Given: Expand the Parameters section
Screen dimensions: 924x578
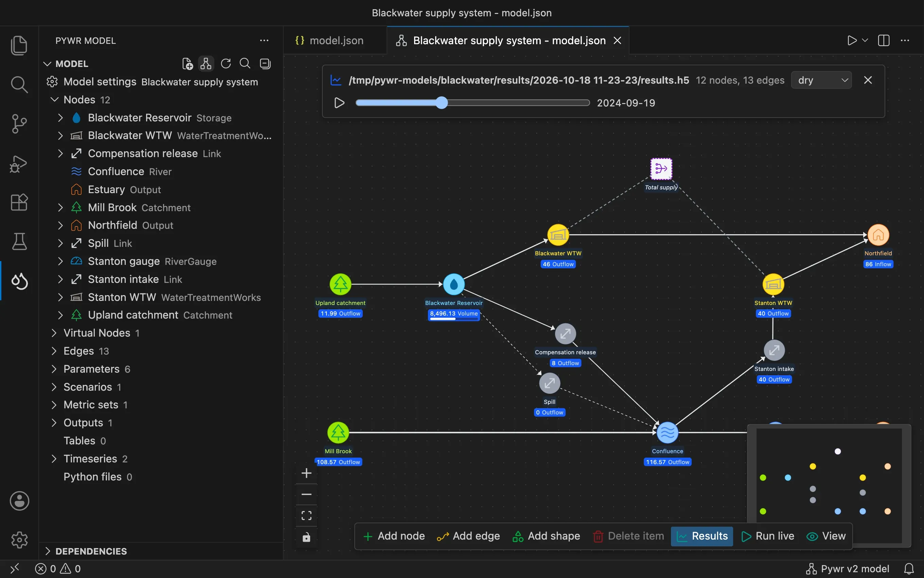Looking at the screenshot, I should click(x=54, y=369).
